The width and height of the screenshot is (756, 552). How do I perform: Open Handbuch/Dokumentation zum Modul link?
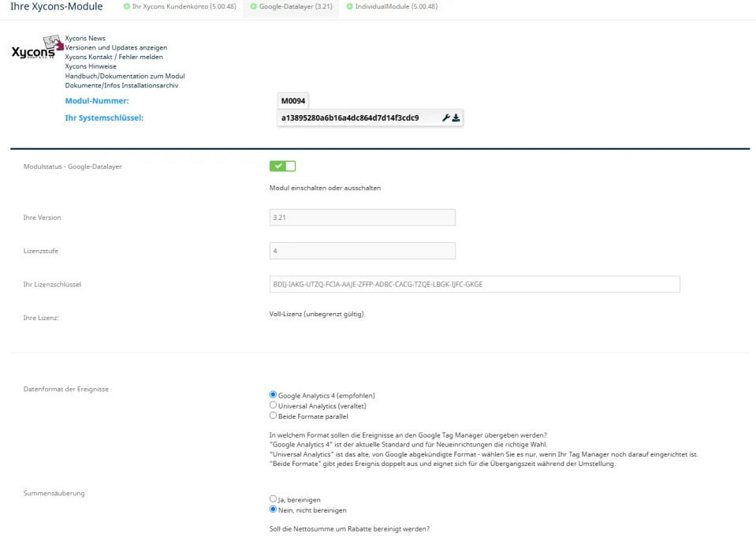(x=125, y=76)
